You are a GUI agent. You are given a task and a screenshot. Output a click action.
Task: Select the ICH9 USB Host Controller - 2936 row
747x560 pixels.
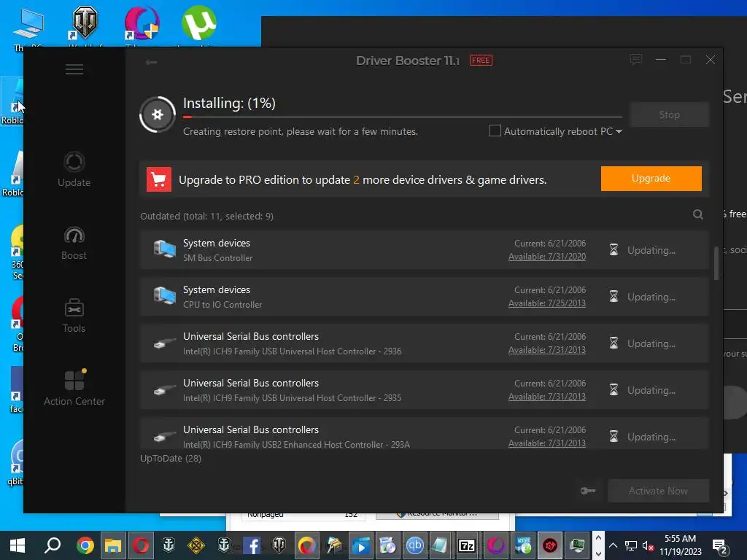point(424,343)
